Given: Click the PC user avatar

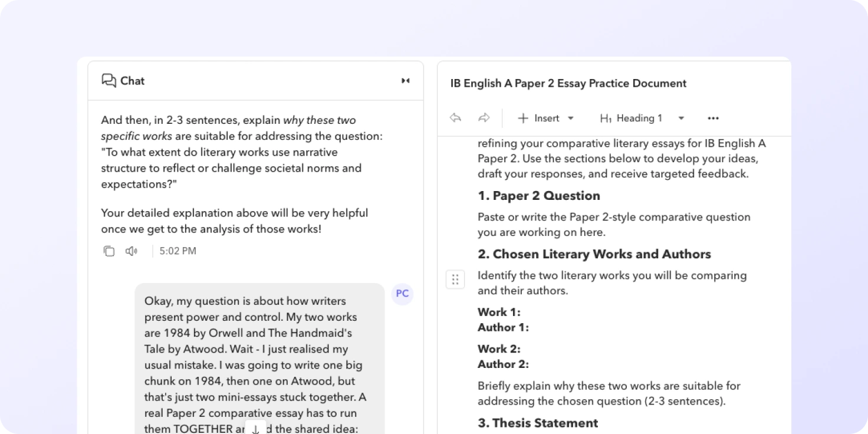Looking at the screenshot, I should 402,294.
